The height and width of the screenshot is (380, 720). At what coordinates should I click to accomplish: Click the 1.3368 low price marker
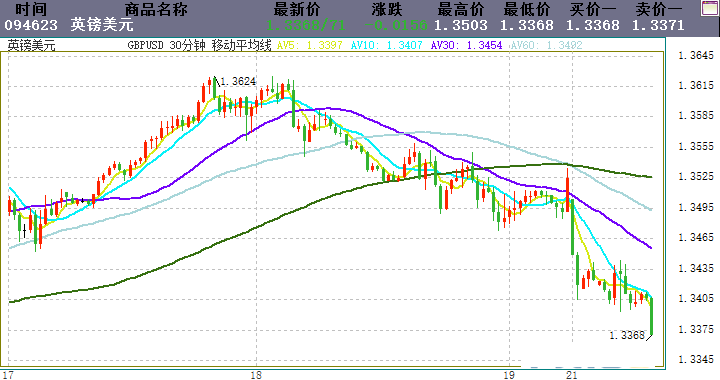tap(627, 335)
